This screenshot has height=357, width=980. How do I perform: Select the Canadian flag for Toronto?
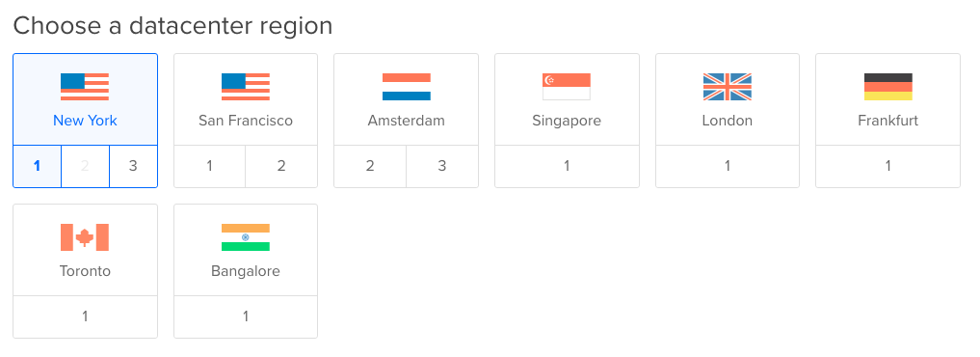pyautogui.click(x=85, y=237)
